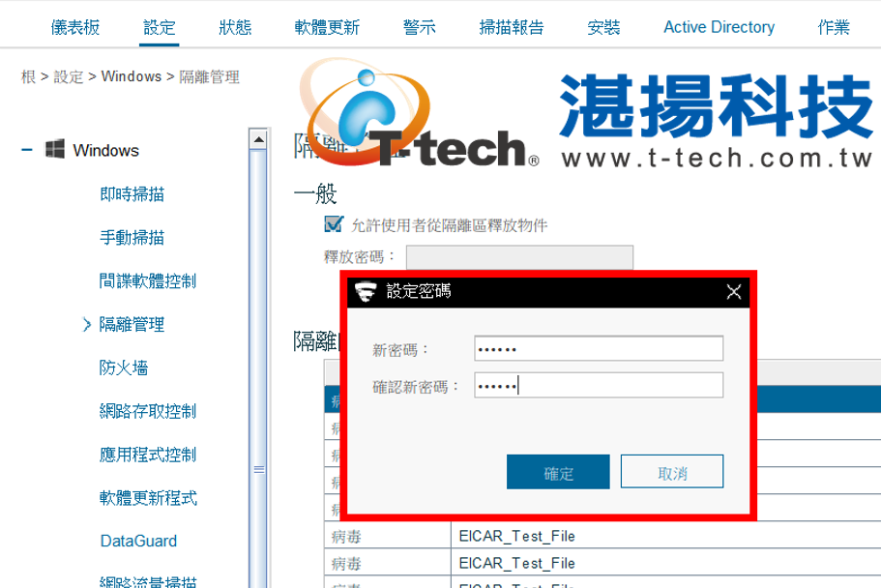881x588 pixels.
Task: Click the sidebar scrollbar thumb grip
Action: [258, 469]
